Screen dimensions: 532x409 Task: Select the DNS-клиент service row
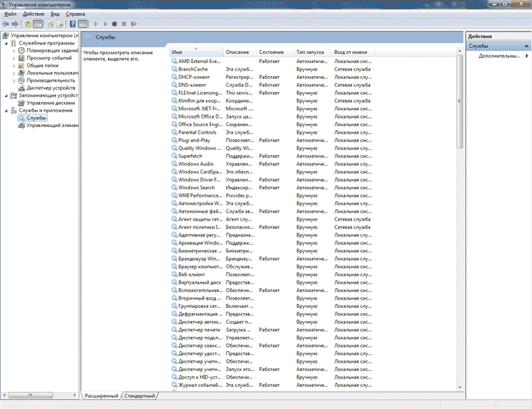(x=271, y=85)
